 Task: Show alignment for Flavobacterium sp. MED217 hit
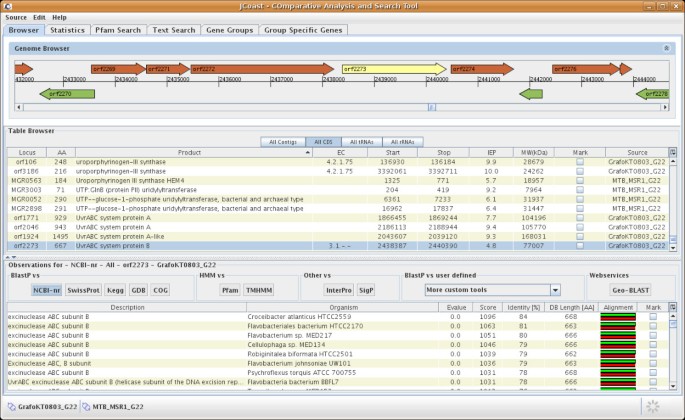618,336
